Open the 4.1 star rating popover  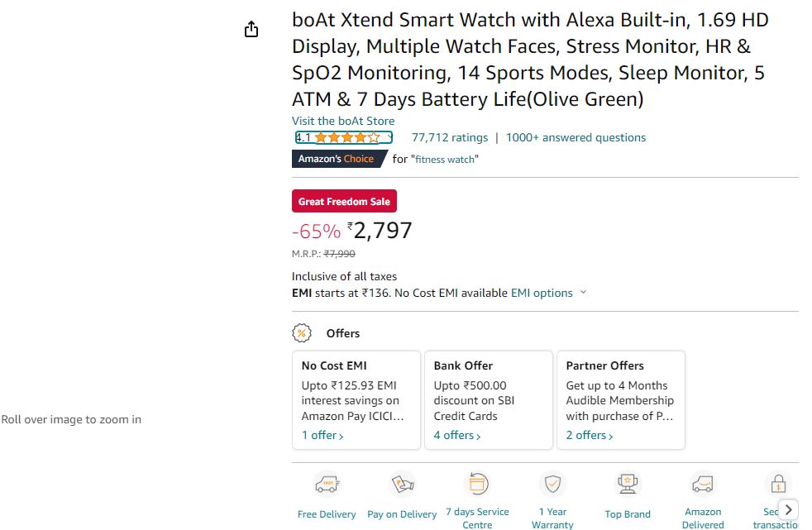(344, 137)
